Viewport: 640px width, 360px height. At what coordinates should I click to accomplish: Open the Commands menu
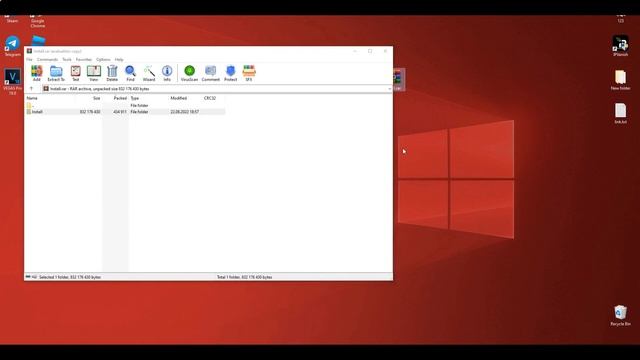[x=47, y=60]
